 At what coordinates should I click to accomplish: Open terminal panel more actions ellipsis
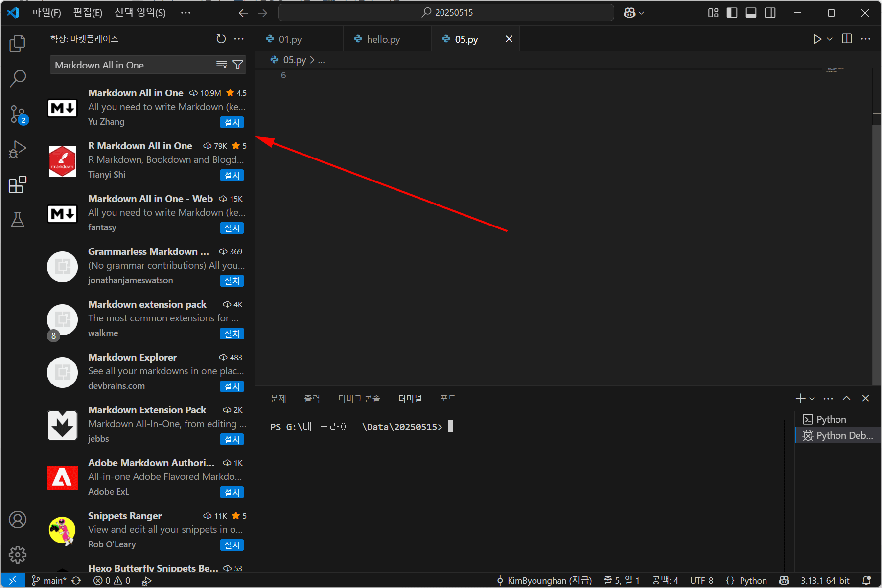[828, 398]
